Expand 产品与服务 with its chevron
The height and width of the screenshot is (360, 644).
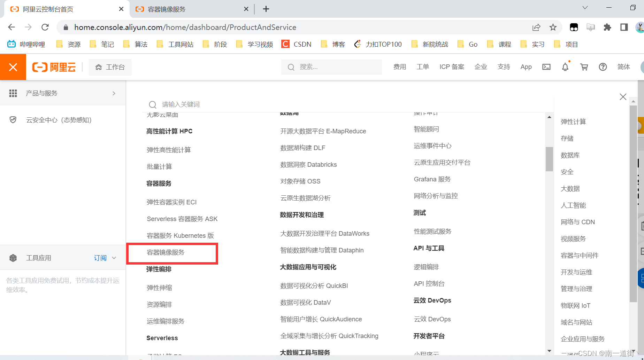coord(114,93)
